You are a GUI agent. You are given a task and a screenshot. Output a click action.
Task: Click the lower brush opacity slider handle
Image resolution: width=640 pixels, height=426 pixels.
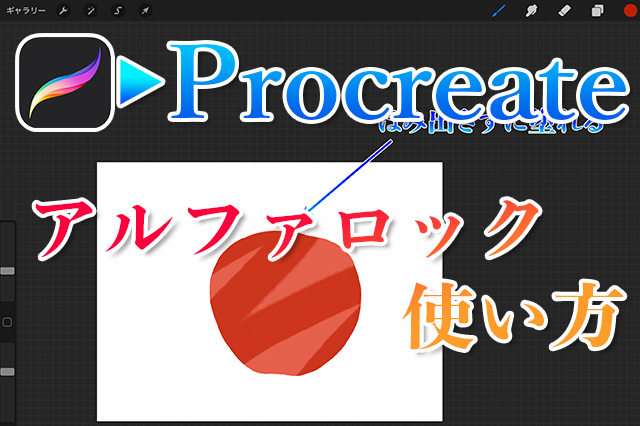point(7,371)
